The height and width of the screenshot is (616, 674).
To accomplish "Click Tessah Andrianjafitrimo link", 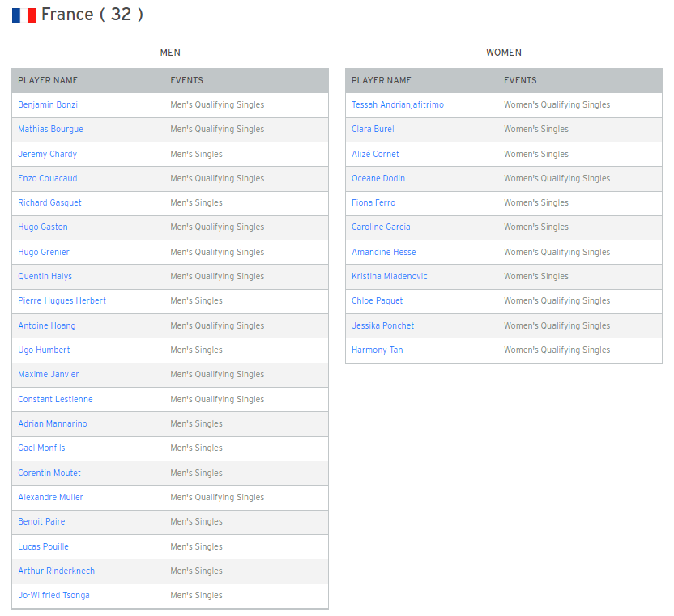I will click(x=398, y=104).
